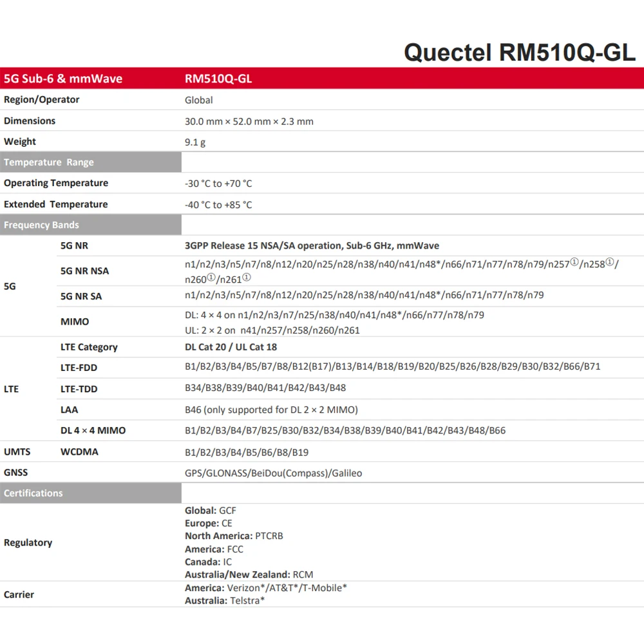Select the 'LTE' group label

(11, 389)
